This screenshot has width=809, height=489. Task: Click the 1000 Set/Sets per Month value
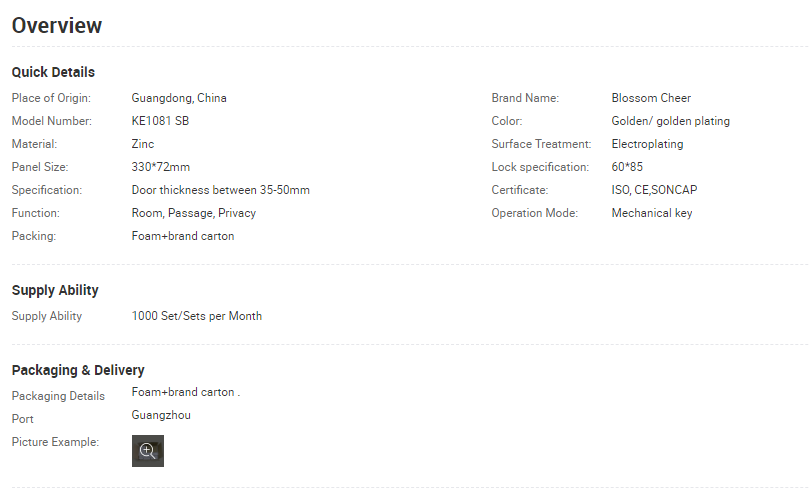(197, 316)
